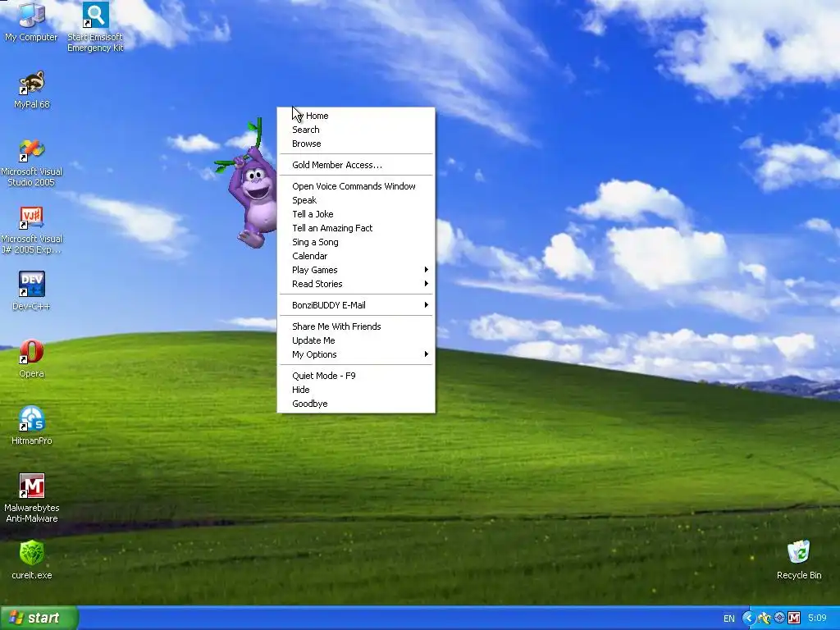Choose Tell a Joke

(356, 214)
